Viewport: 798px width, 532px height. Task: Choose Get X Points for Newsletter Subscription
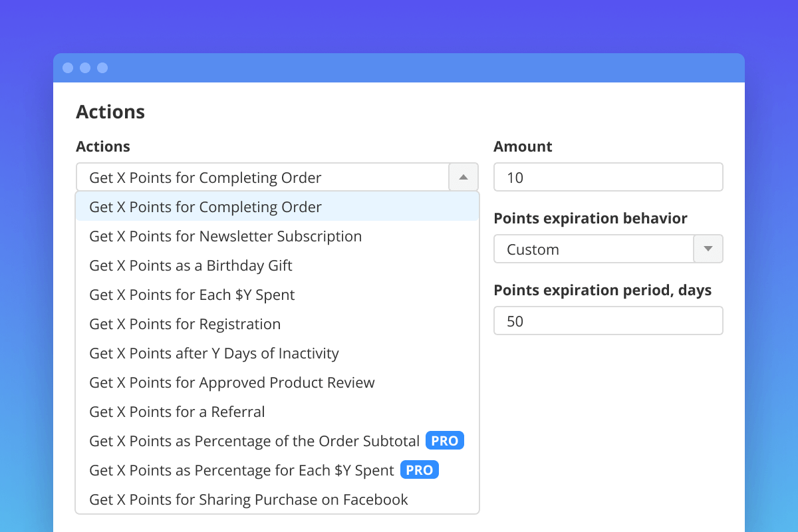click(225, 236)
